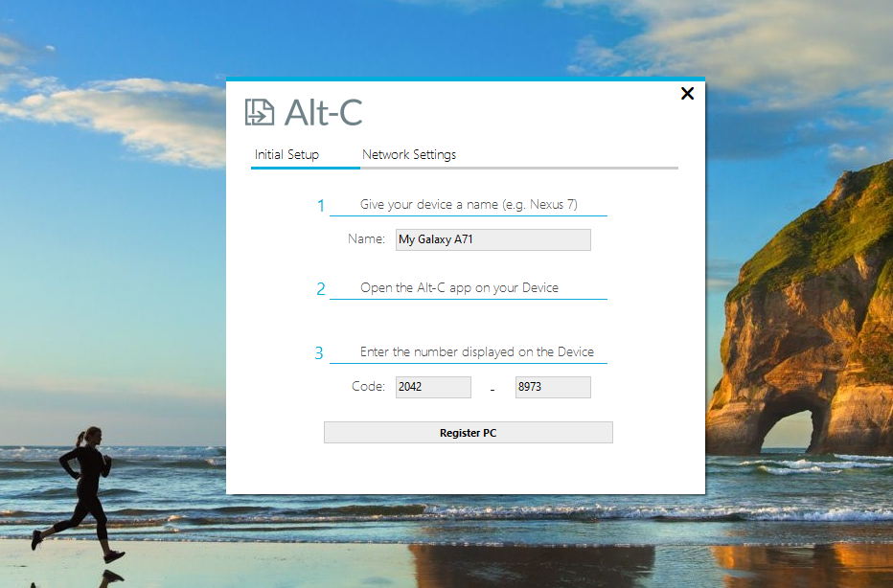Viewport: 893px width, 588px height.
Task: Click the Register PC button
Action: (469, 433)
